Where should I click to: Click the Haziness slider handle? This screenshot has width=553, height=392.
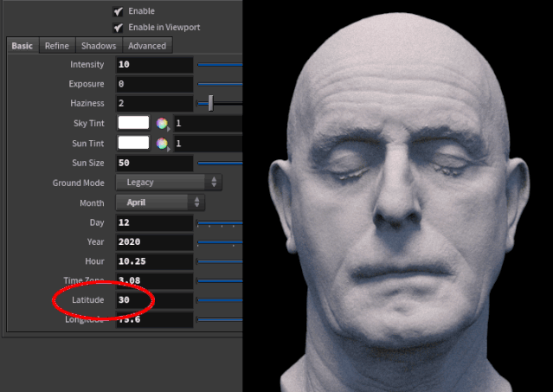point(210,103)
